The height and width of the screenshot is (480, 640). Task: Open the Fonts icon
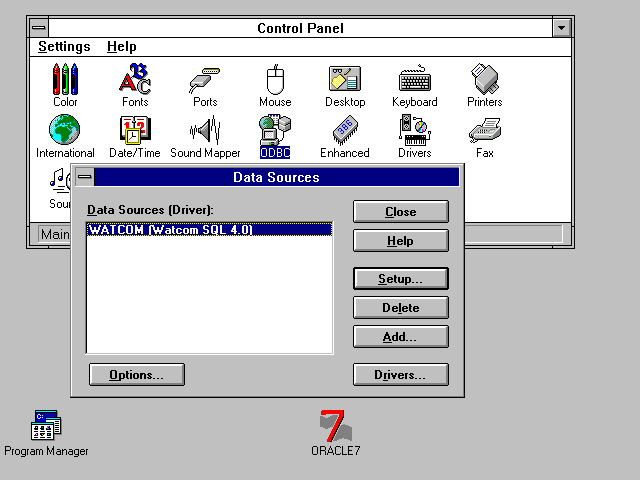tap(135, 79)
